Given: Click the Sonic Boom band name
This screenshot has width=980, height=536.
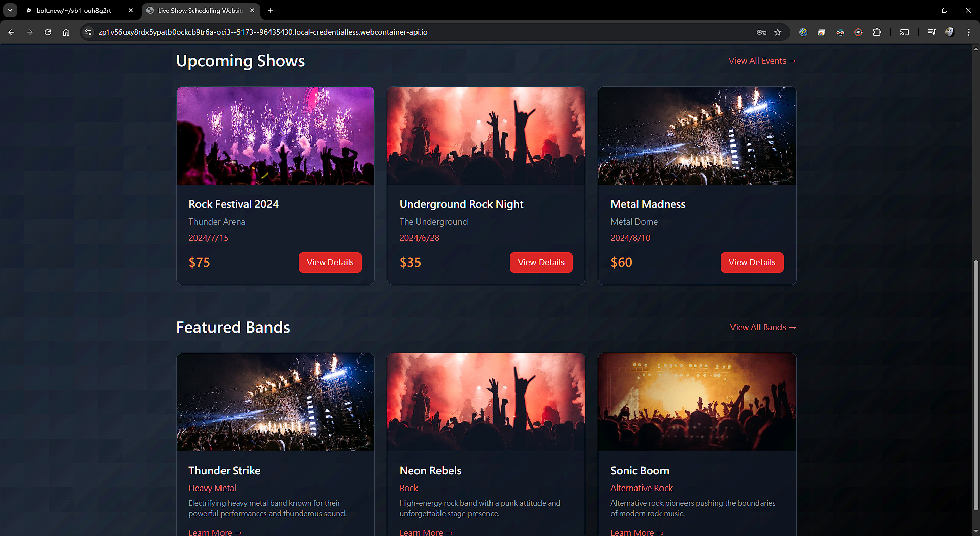Looking at the screenshot, I should (640, 471).
